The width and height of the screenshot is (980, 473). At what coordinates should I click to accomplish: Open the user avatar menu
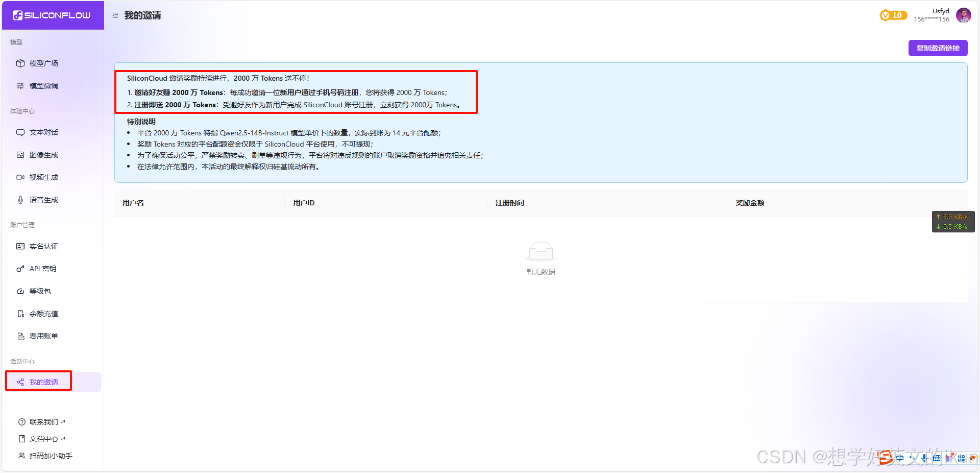click(963, 15)
